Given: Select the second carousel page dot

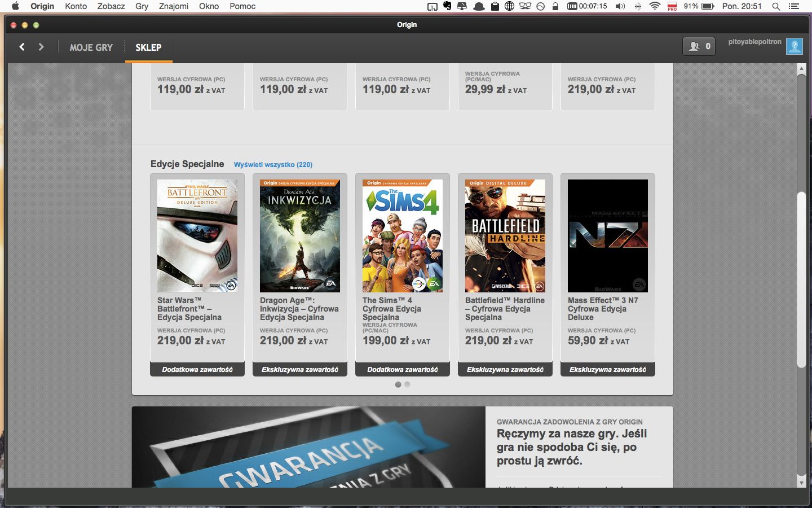Looking at the screenshot, I should pyautogui.click(x=407, y=384).
